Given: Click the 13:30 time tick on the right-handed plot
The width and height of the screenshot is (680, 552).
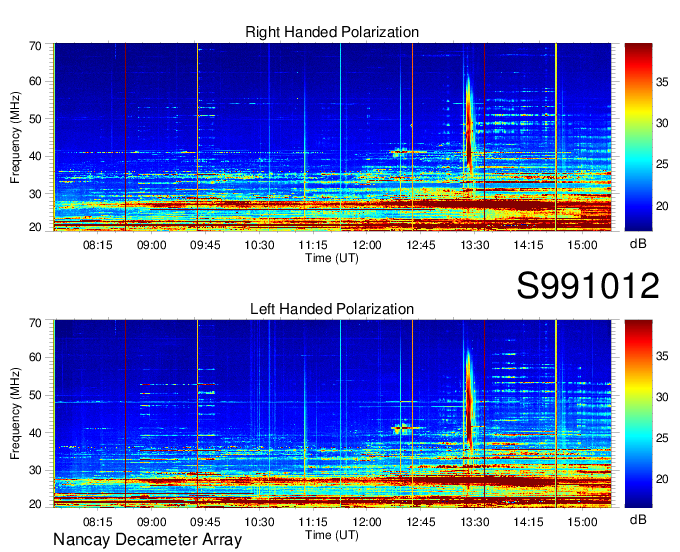Looking at the screenshot, I should click(x=475, y=245).
